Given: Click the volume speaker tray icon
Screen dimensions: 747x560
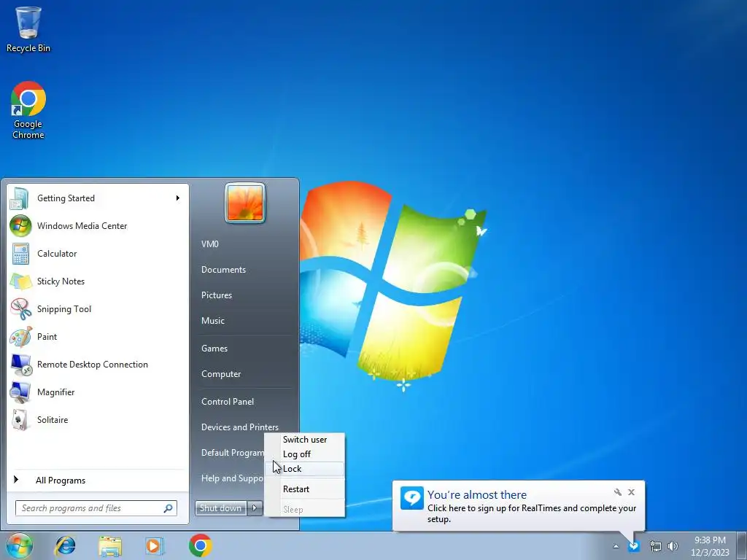Looking at the screenshot, I should [673, 546].
